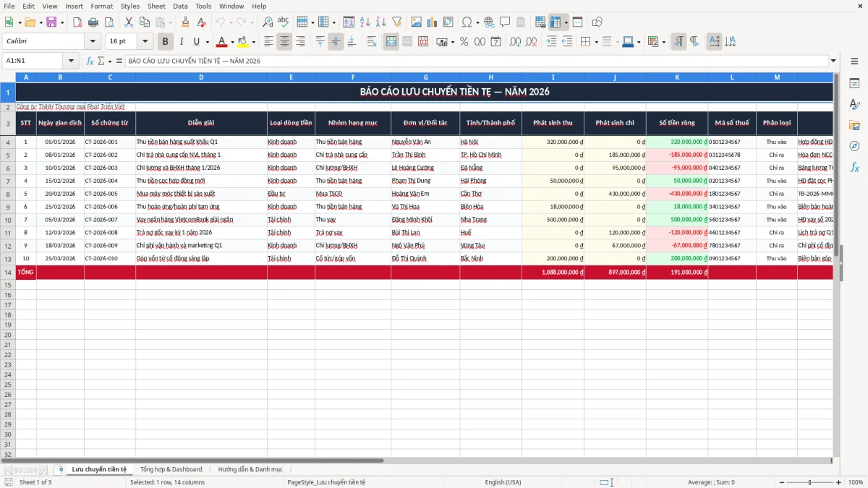This screenshot has height=488, width=868.
Task: Click the add new sheet button
Action: tap(61, 469)
